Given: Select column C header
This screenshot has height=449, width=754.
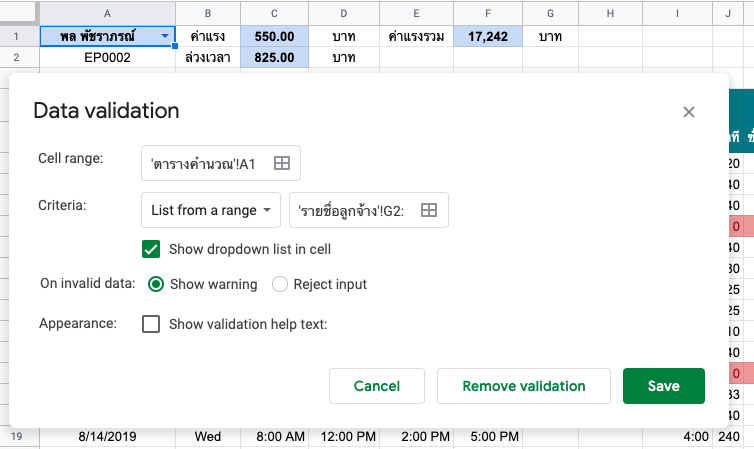Looking at the screenshot, I should point(275,13).
